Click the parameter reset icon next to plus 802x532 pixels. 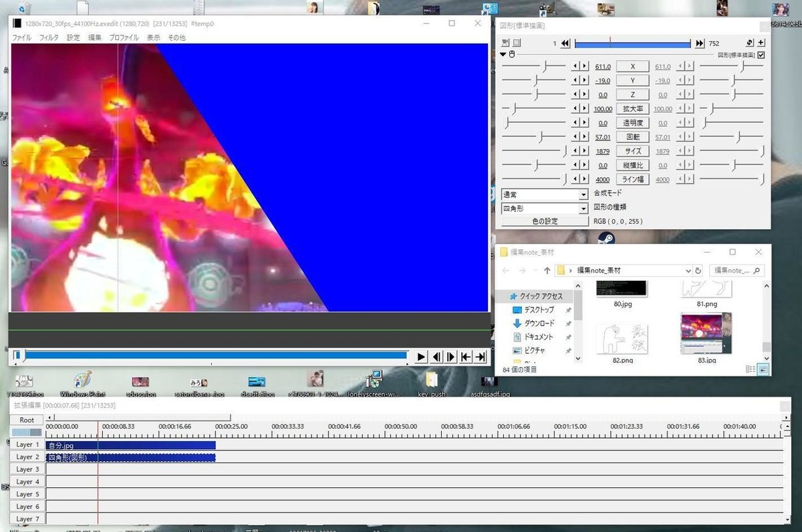point(751,43)
